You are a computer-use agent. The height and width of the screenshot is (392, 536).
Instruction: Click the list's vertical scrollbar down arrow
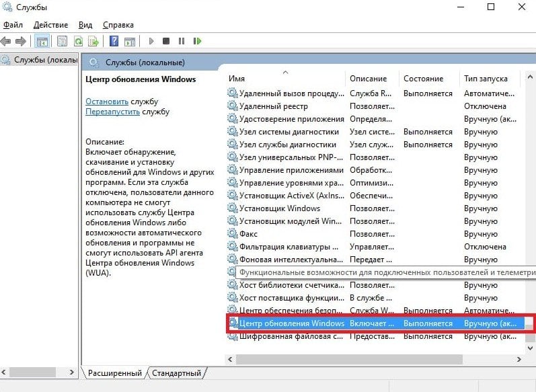(530, 348)
